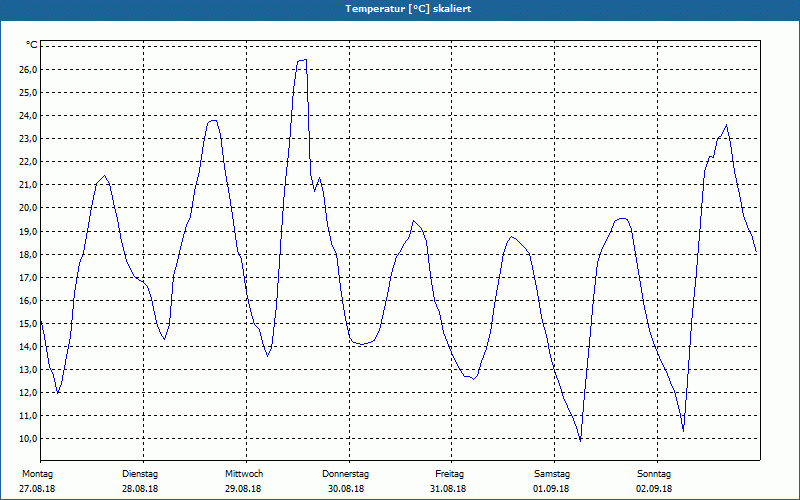The width and height of the screenshot is (800, 500).
Task: Click the 16,0 axis value
Action: (28, 301)
